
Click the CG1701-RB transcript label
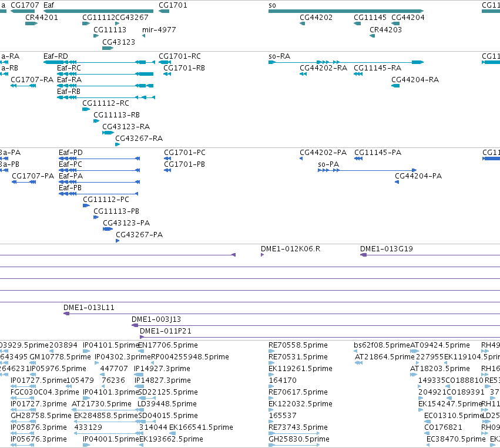click(x=184, y=68)
